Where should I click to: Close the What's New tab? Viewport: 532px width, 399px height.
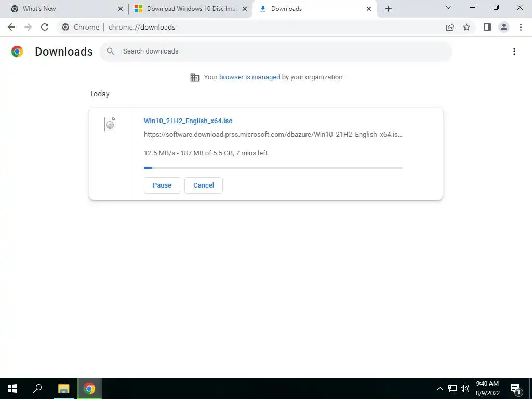[x=121, y=9]
